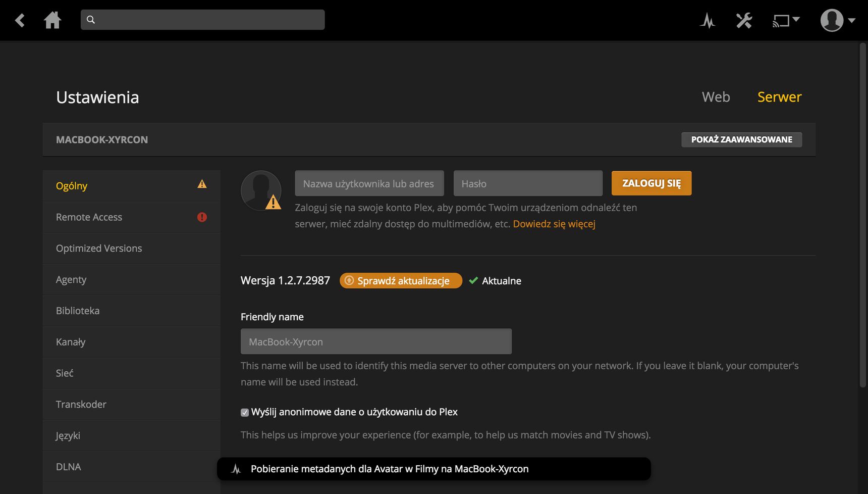This screenshot has width=868, height=494.
Task: Click the page vertical scrollbar
Action: [x=862, y=215]
